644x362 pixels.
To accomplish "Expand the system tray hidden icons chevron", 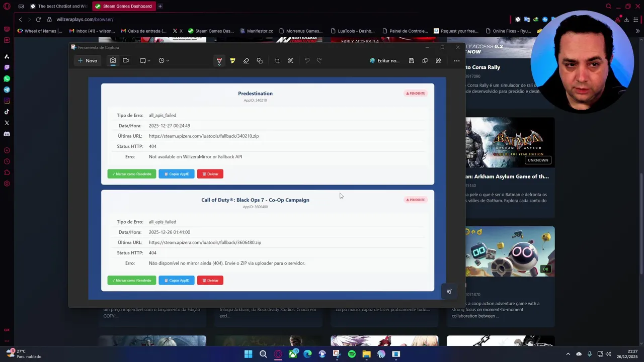I will coord(568,354).
